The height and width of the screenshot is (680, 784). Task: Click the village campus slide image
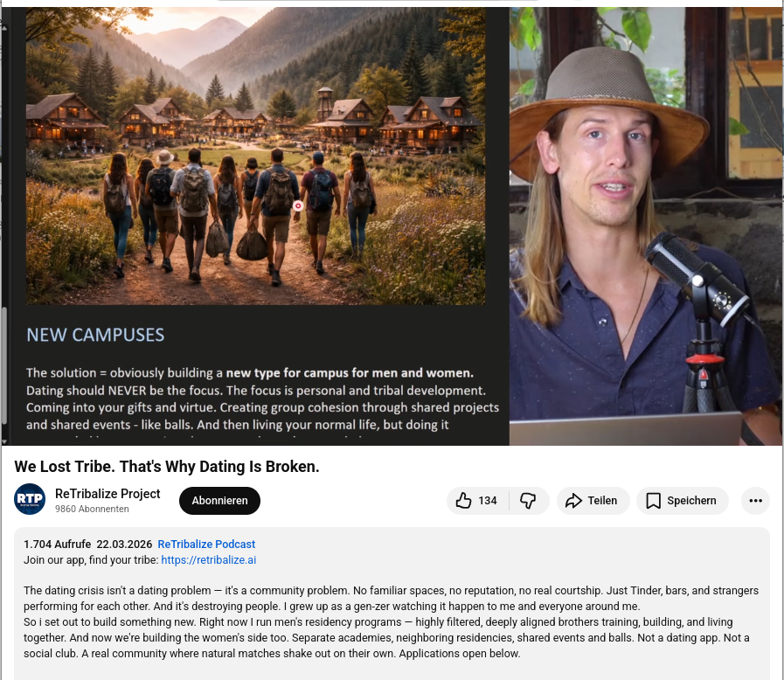pyautogui.click(x=255, y=156)
